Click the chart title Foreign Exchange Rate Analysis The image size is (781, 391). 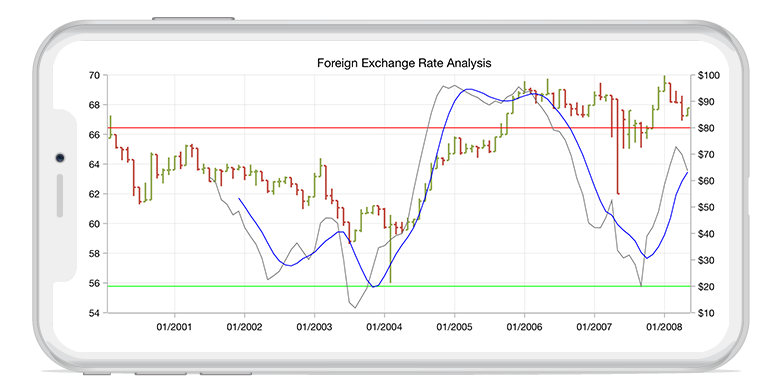pyautogui.click(x=404, y=63)
